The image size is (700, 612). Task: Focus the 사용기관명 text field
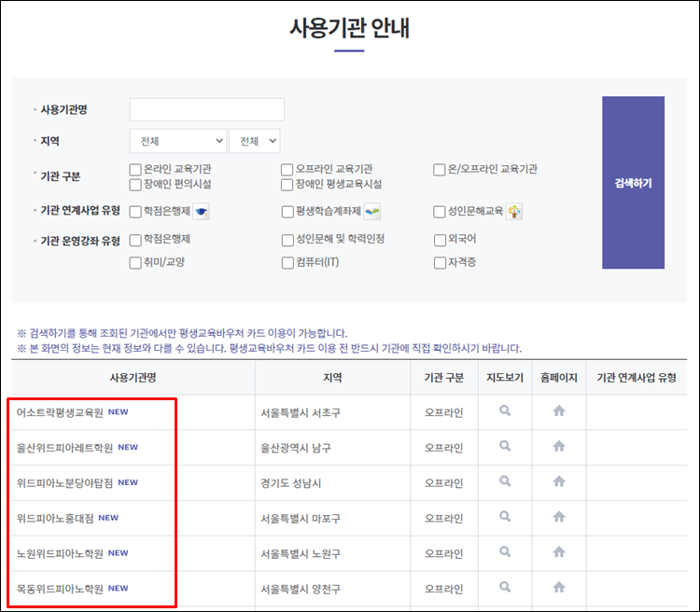[x=206, y=109]
